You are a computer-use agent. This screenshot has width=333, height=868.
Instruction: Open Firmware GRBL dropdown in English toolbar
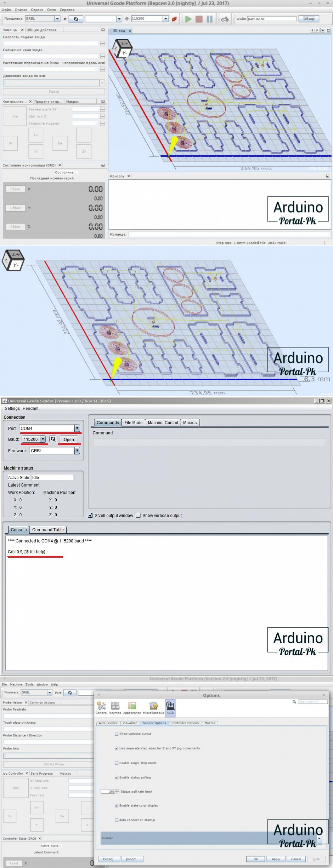[x=50, y=692]
